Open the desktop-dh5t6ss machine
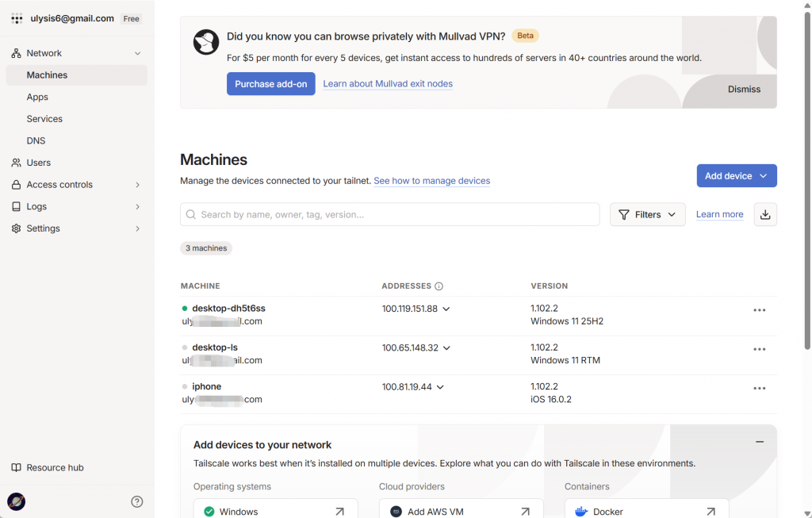 pyautogui.click(x=228, y=309)
